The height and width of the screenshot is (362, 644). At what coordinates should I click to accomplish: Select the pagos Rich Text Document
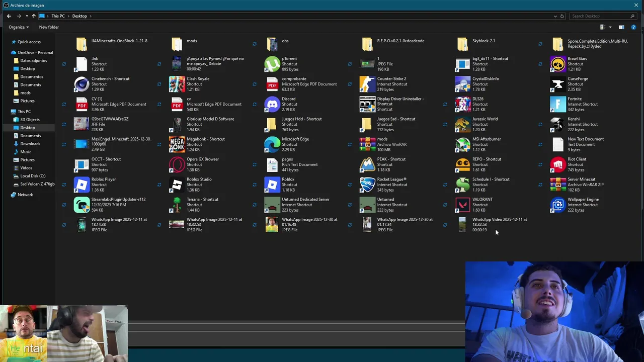pos(272,164)
